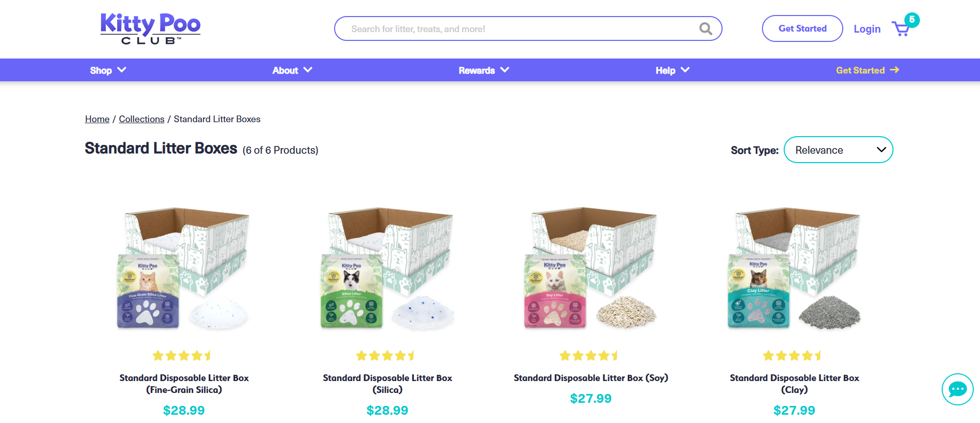Screen dimensions: 980x423
Task: Click the Kitty Poo Club logo
Action: (x=150, y=28)
